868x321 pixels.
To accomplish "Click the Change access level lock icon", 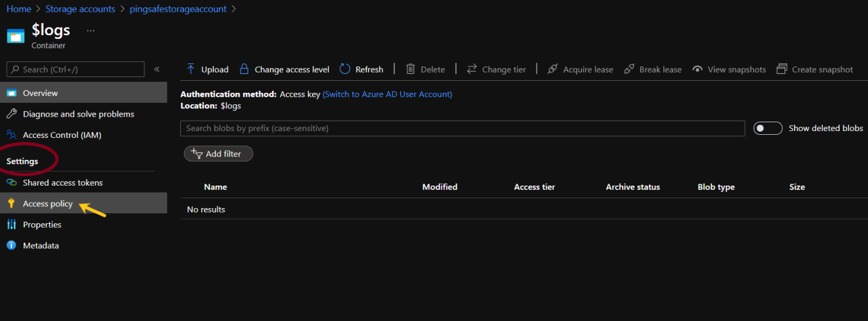I will (244, 69).
